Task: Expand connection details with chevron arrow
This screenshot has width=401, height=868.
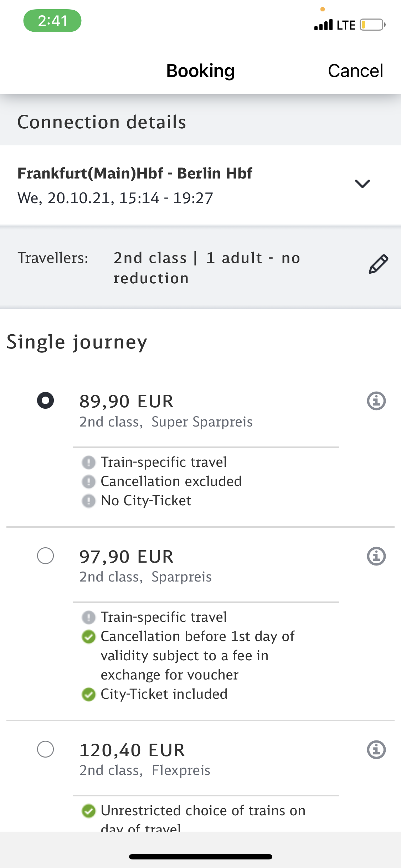Action: (x=363, y=184)
